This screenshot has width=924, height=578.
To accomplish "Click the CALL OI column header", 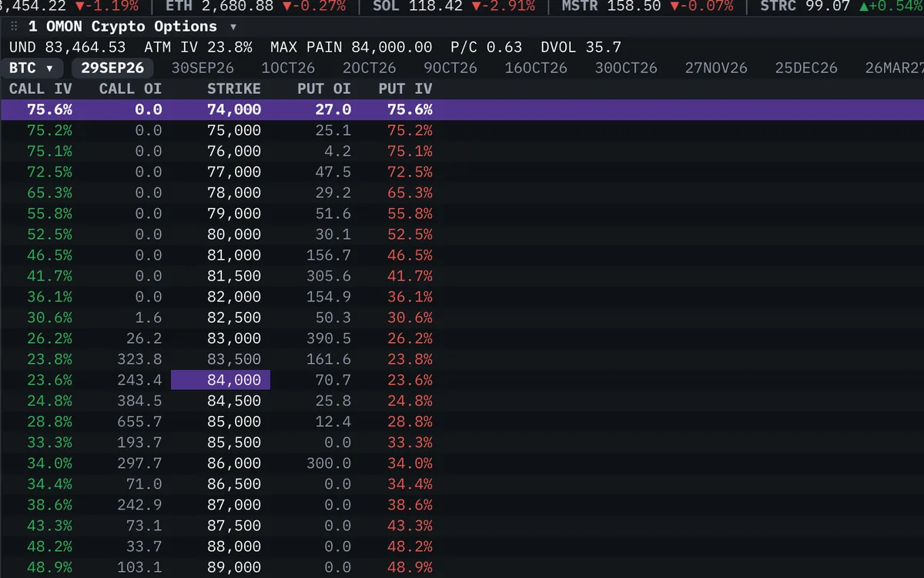I will tap(131, 89).
